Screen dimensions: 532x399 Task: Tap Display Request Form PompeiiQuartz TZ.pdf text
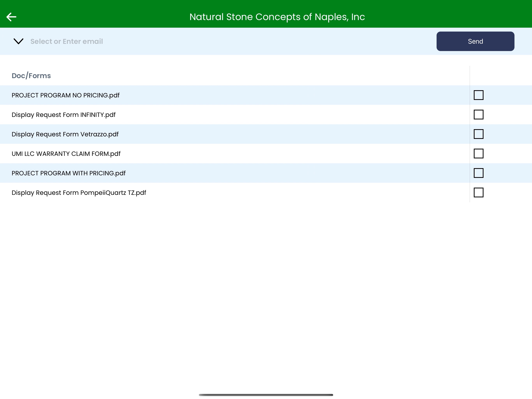[79, 193]
